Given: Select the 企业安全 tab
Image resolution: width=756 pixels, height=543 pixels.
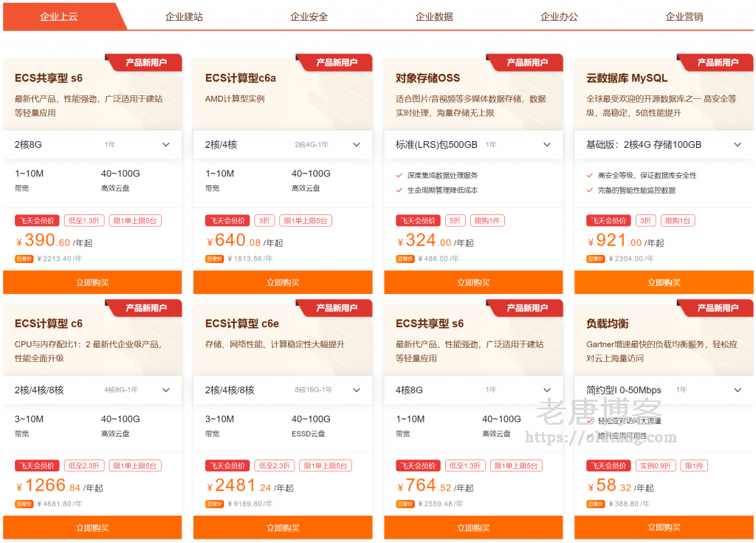Looking at the screenshot, I should coord(309,17).
